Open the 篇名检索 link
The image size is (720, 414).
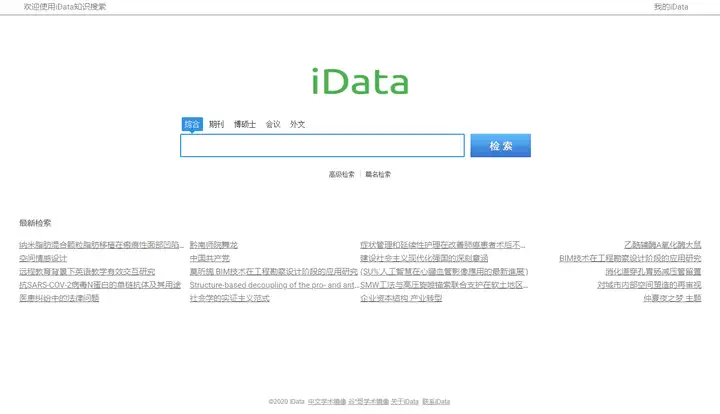pyautogui.click(x=378, y=174)
